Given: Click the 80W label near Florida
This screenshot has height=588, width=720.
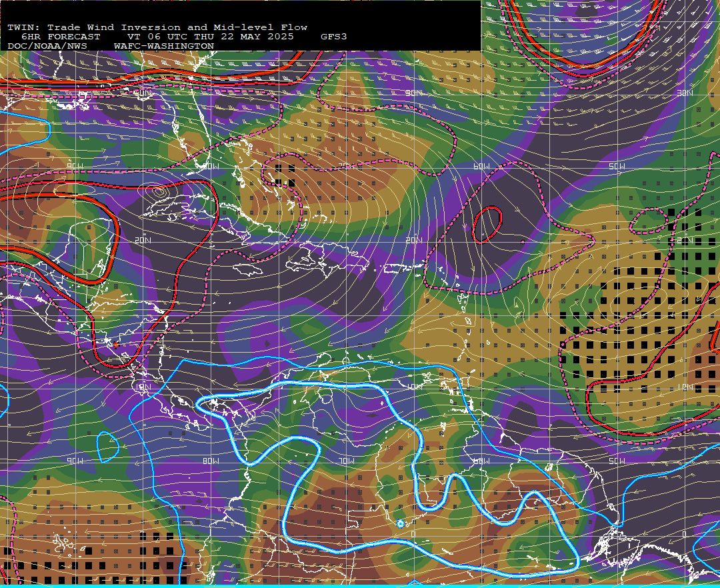Looking at the screenshot, I should 211,166.
